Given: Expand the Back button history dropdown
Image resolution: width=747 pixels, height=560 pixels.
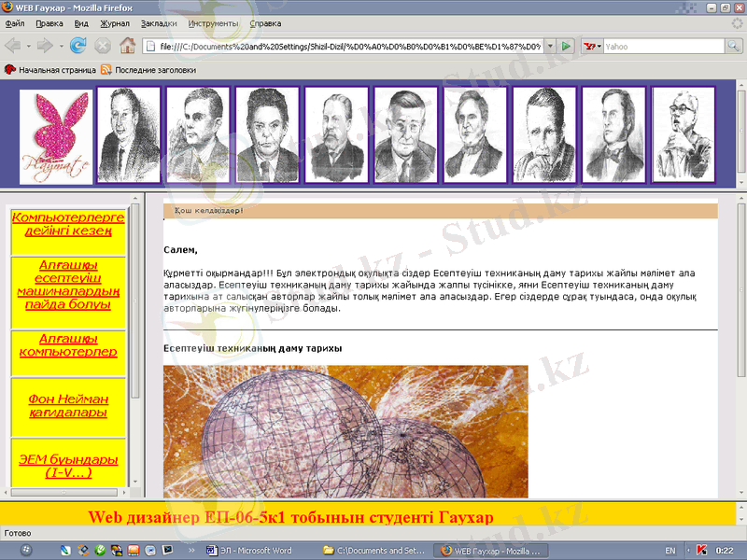Looking at the screenshot, I should pyautogui.click(x=27, y=45).
